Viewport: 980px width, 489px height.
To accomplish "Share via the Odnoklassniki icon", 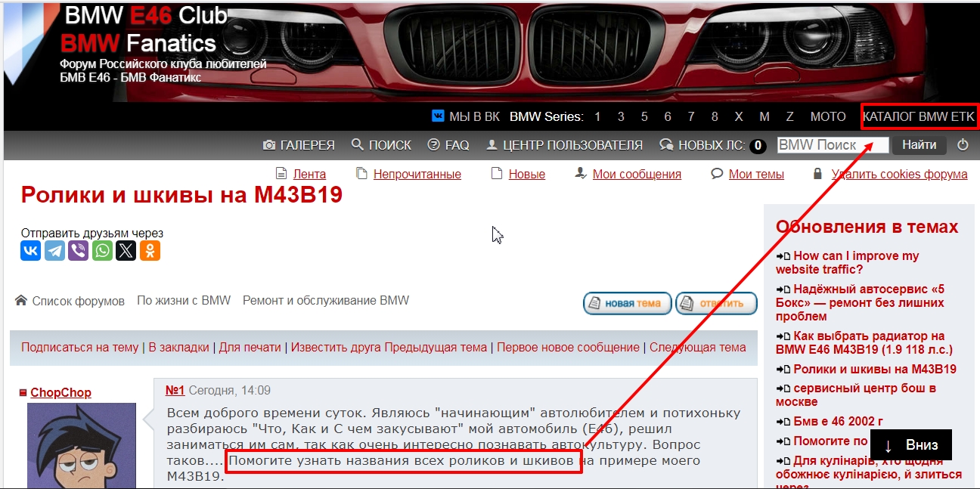I will tap(150, 250).
